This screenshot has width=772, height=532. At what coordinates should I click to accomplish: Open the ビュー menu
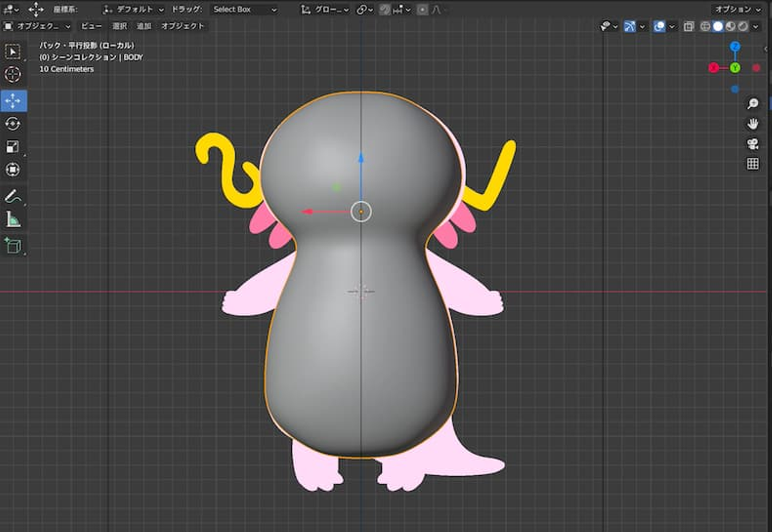coord(91,26)
